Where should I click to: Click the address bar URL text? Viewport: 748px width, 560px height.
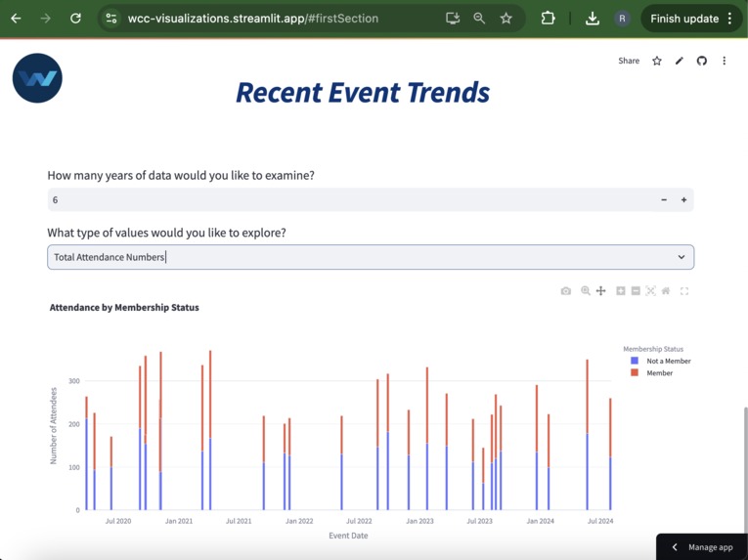[x=253, y=19]
